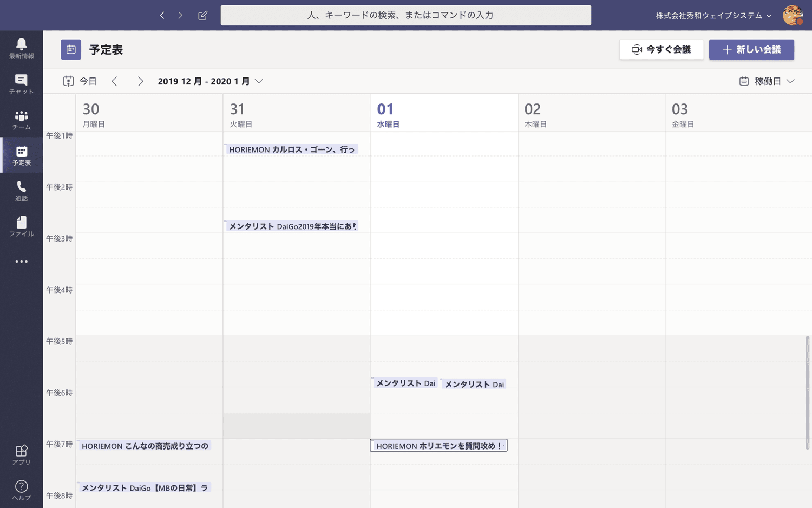Show more apps via ellipsis icon
This screenshot has height=508, width=812.
tap(21, 262)
